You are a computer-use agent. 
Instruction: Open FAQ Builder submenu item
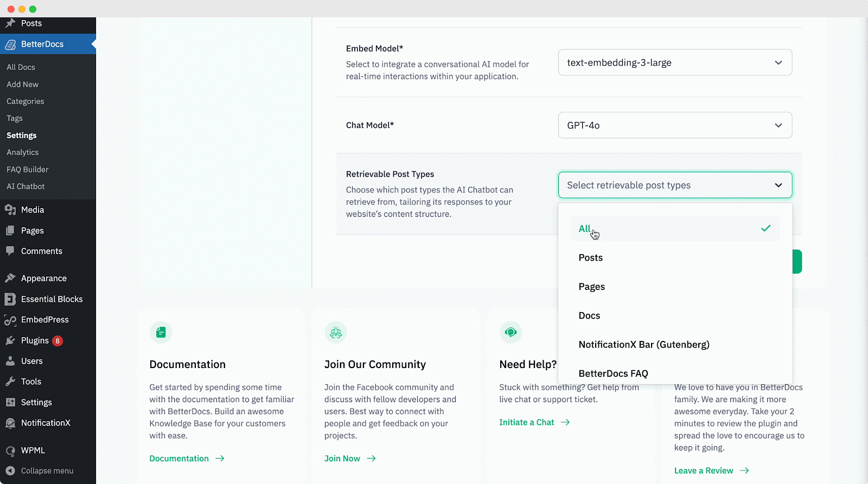pos(27,170)
